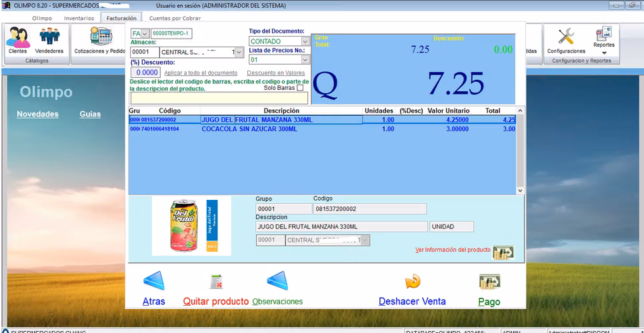
Task: Click the Unidades column header
Action: click(x=379, y=111)
